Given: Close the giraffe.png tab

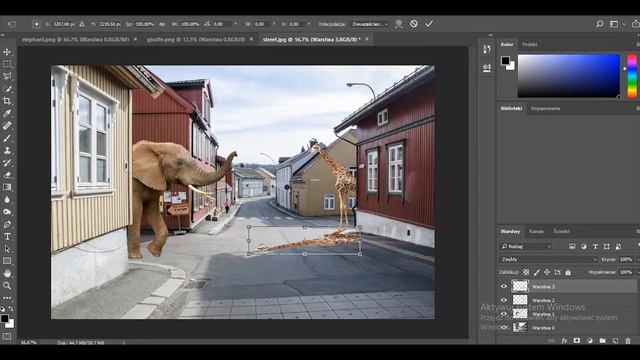Looking at the screenshot, I should click(x=251, y=39).
